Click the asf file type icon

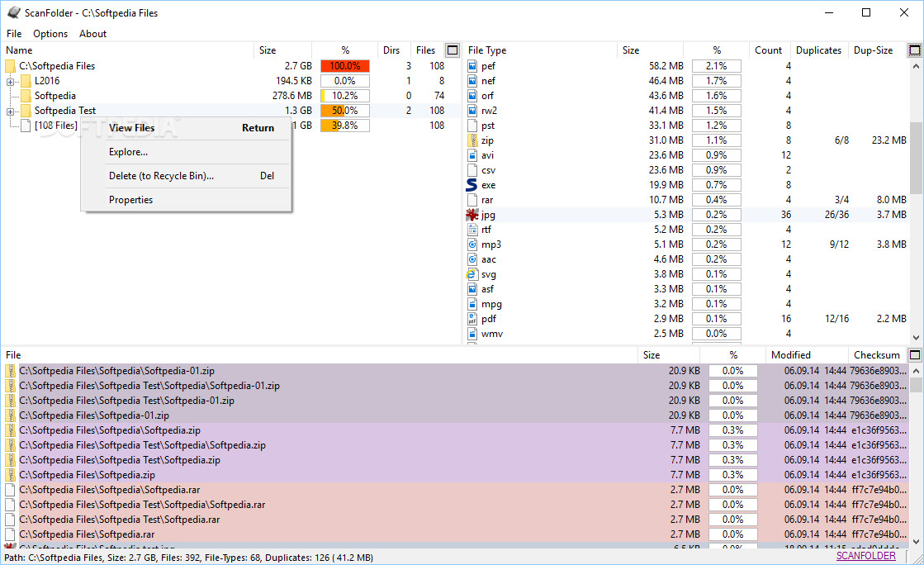point(472,289)
